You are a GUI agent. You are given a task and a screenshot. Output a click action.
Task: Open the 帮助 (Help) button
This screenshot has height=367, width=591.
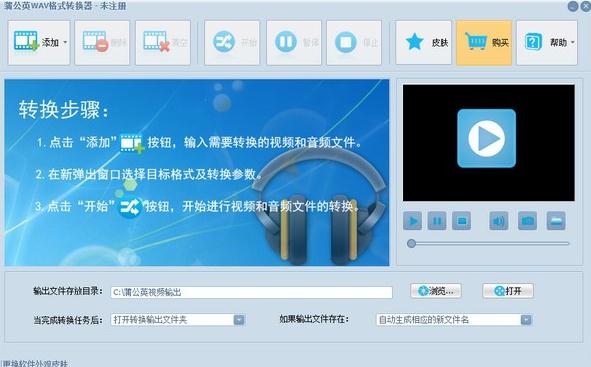547,43
